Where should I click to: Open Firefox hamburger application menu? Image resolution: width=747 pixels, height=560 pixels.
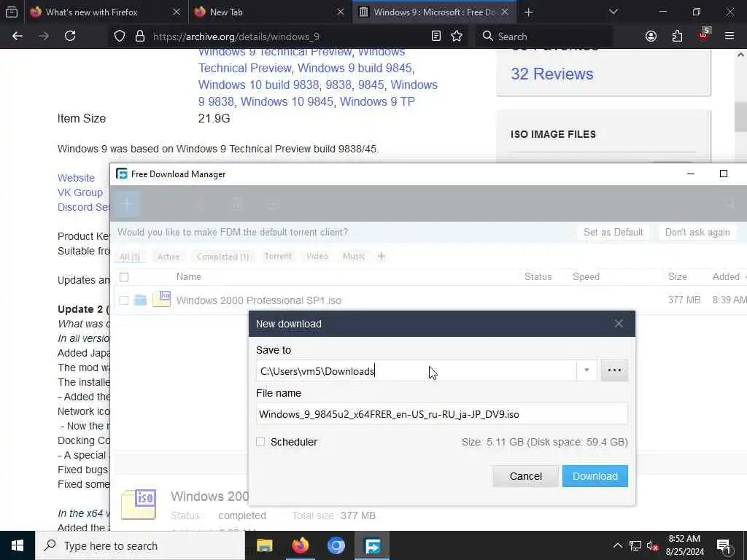729,36
